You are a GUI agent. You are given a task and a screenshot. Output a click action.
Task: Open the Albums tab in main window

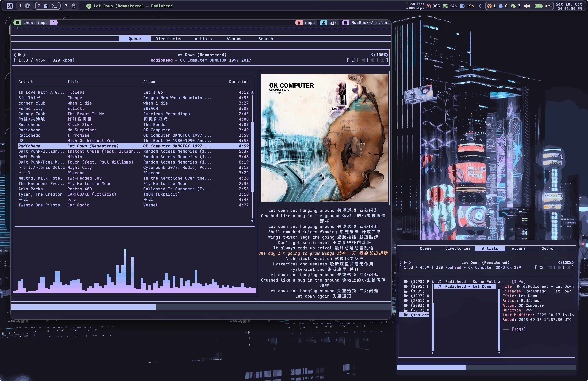(x=234, y=39)
